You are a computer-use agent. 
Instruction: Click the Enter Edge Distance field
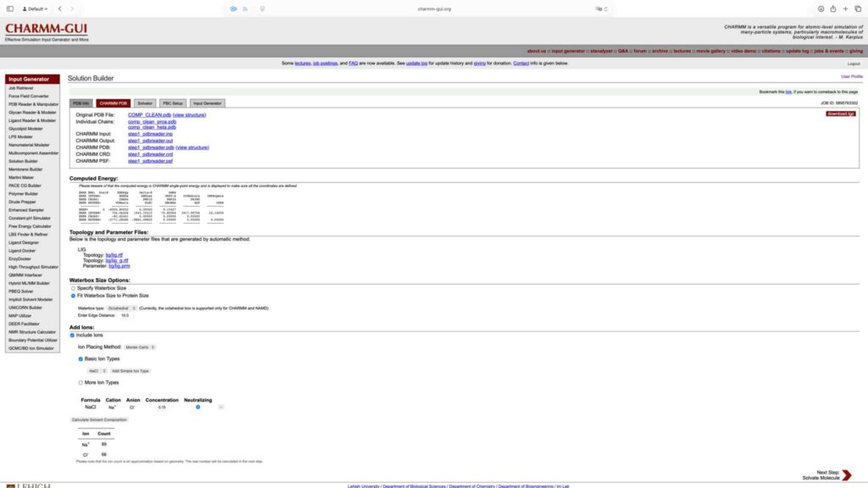tap(125, 315)
